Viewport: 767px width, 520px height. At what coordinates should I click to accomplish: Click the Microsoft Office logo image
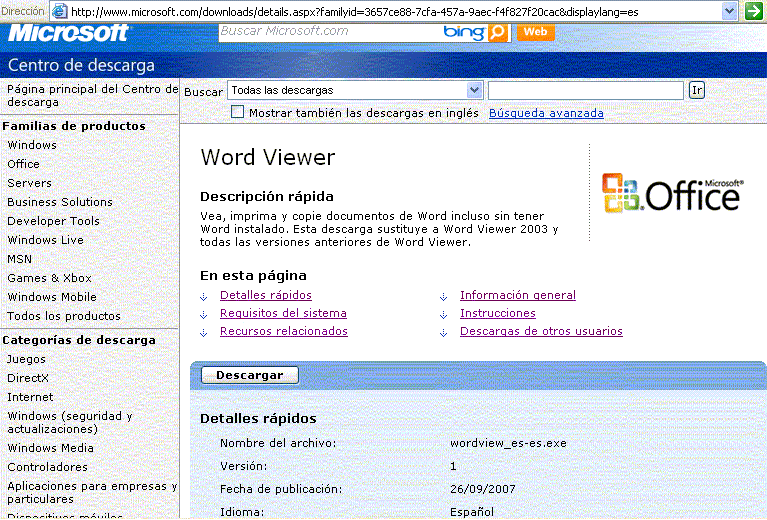[671, 194]
